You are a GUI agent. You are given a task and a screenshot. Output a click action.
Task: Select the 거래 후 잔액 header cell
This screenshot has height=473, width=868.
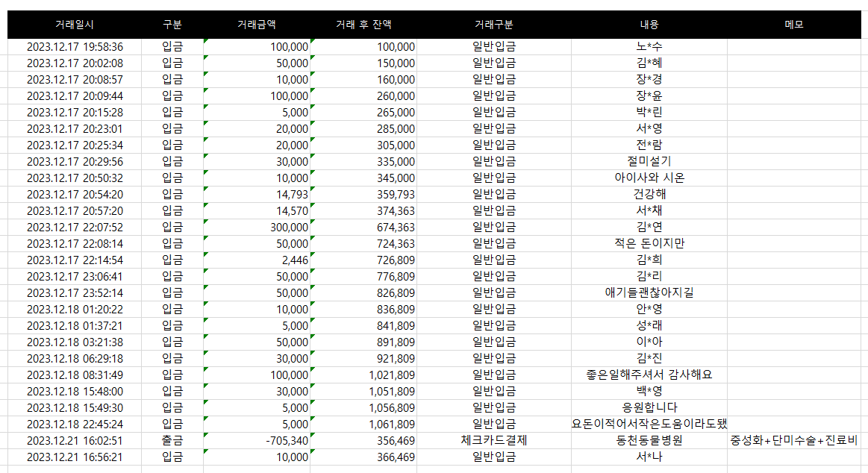(363, 25)
